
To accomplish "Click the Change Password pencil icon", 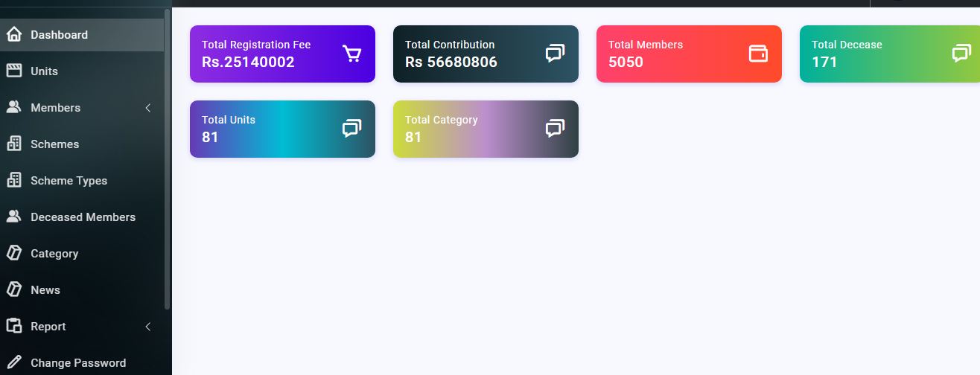I will [13, 362].
